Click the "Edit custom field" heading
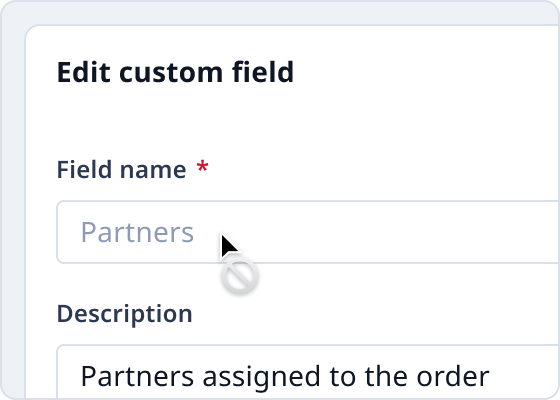 [175, 72]
